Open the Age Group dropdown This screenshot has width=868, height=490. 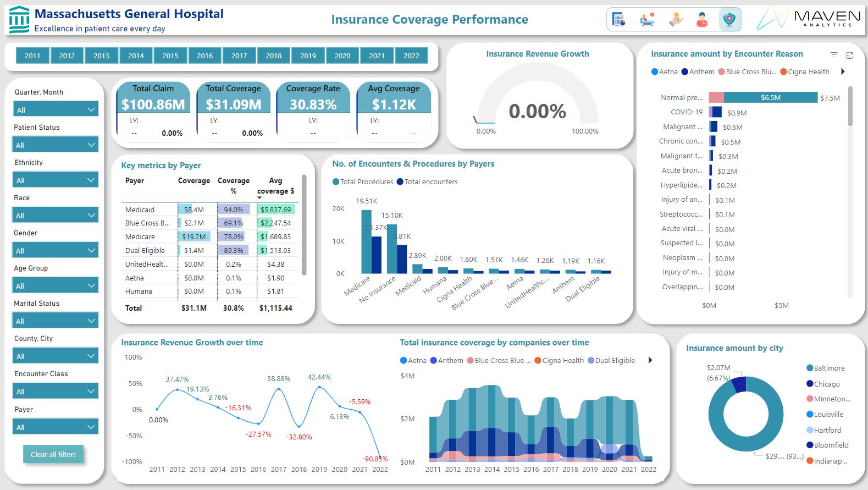point(56,285)
